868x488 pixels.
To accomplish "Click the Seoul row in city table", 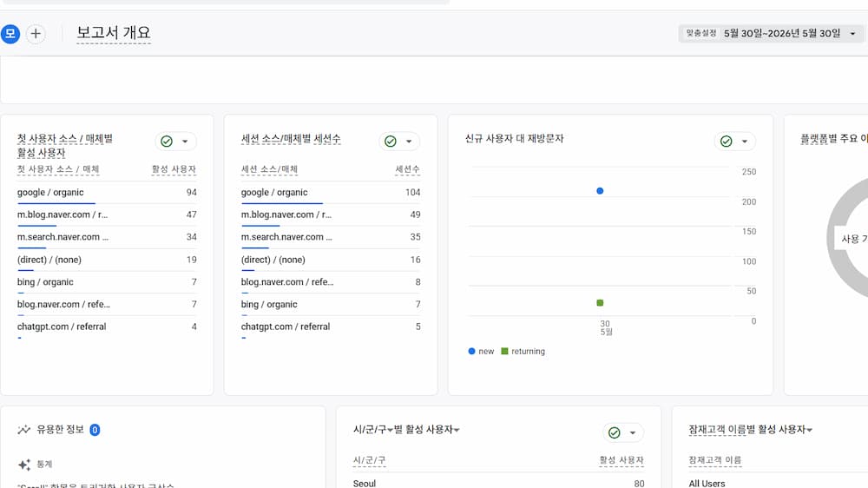I will pyautogui.click(x=499, y=483).
